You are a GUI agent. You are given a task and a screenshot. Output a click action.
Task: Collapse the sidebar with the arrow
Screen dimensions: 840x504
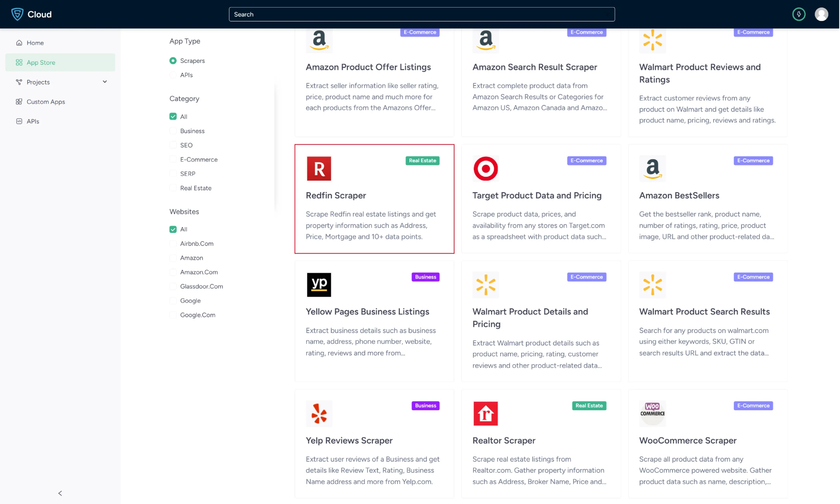60,493
